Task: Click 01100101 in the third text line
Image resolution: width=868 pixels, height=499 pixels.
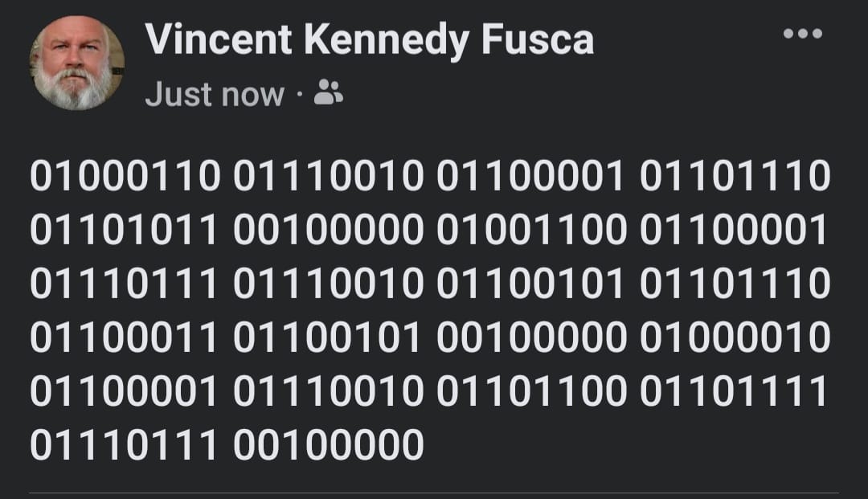Action: (531, 284)
